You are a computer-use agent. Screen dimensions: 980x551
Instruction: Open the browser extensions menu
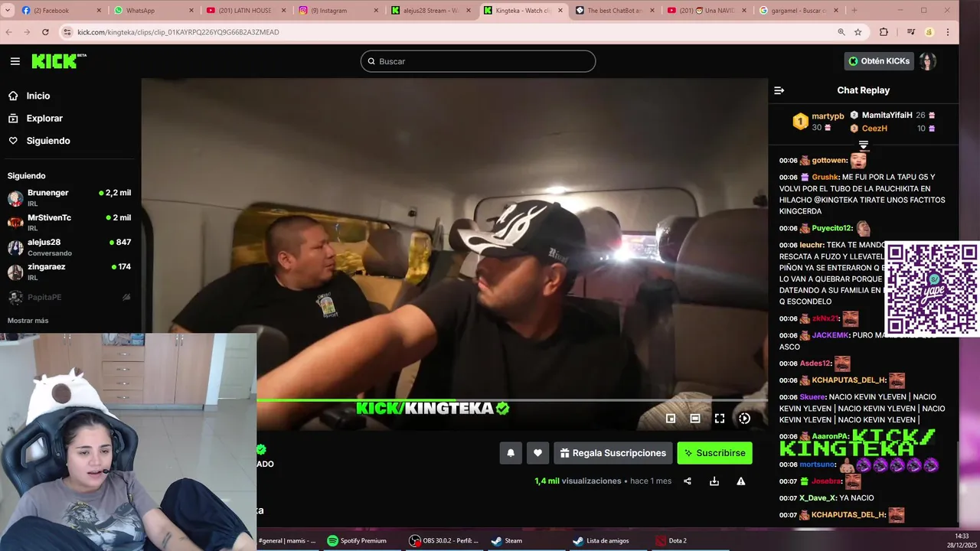[x=884, y=32]
